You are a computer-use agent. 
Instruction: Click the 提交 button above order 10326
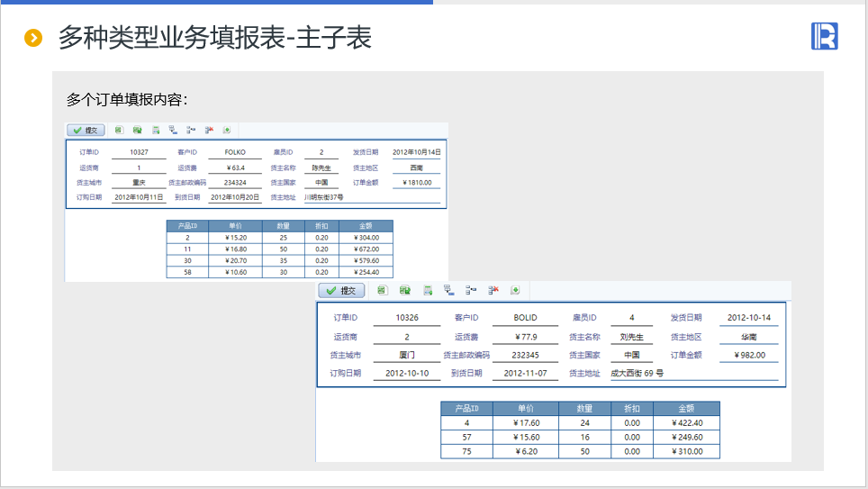click(341, 291)
